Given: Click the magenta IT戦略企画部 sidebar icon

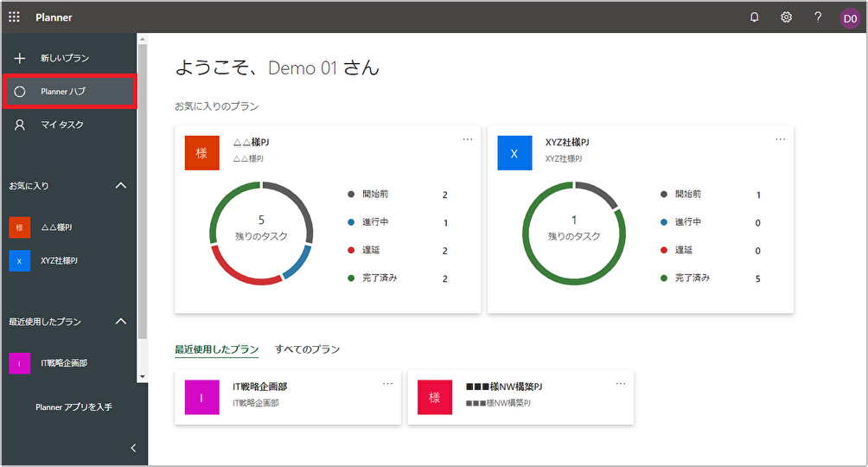Looking at the screenshot, I should coord(19,363).
